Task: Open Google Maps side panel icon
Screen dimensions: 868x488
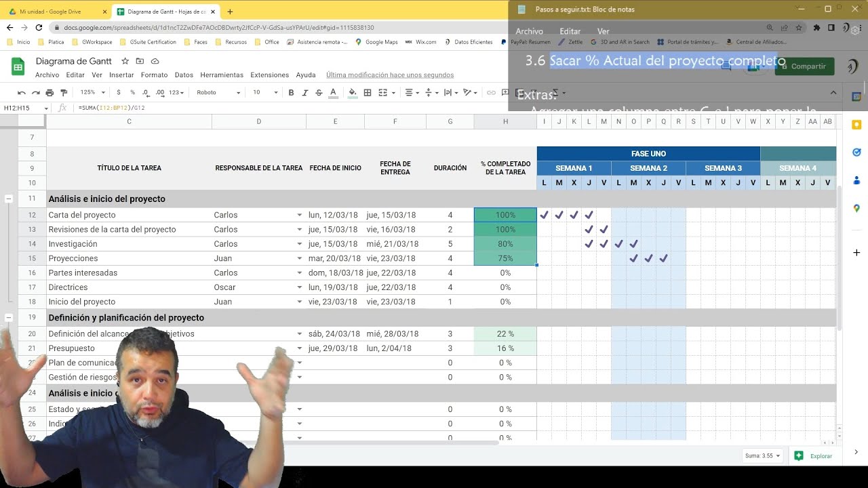Action: (x=856, y=209)
